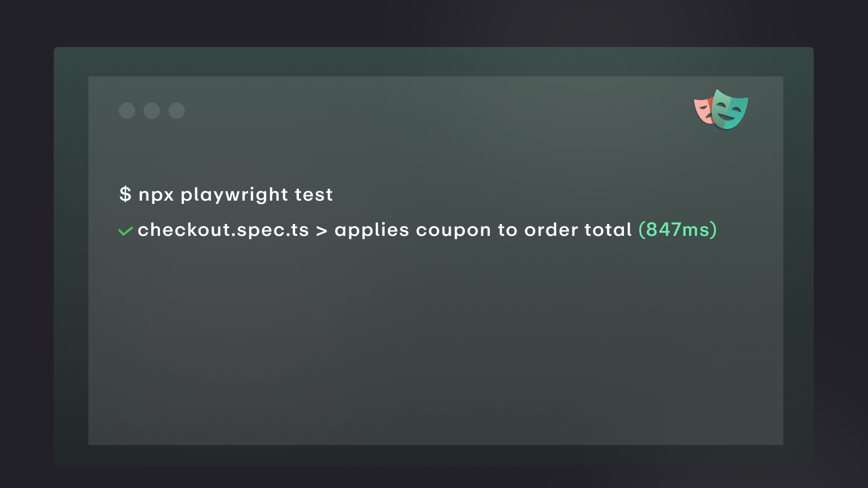Click the > separator after checkout.spec.ts
Image resolution: width=868 pixels, height=488 pixels.
point(322,231)
